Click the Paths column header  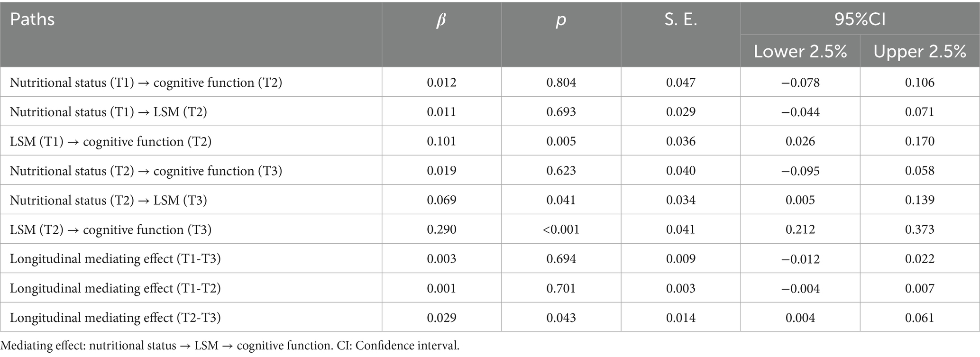[32, 19]
